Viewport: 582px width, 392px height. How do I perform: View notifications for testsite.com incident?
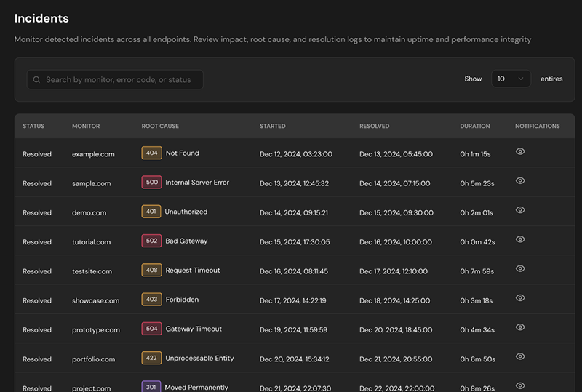(x=520, y=269)
